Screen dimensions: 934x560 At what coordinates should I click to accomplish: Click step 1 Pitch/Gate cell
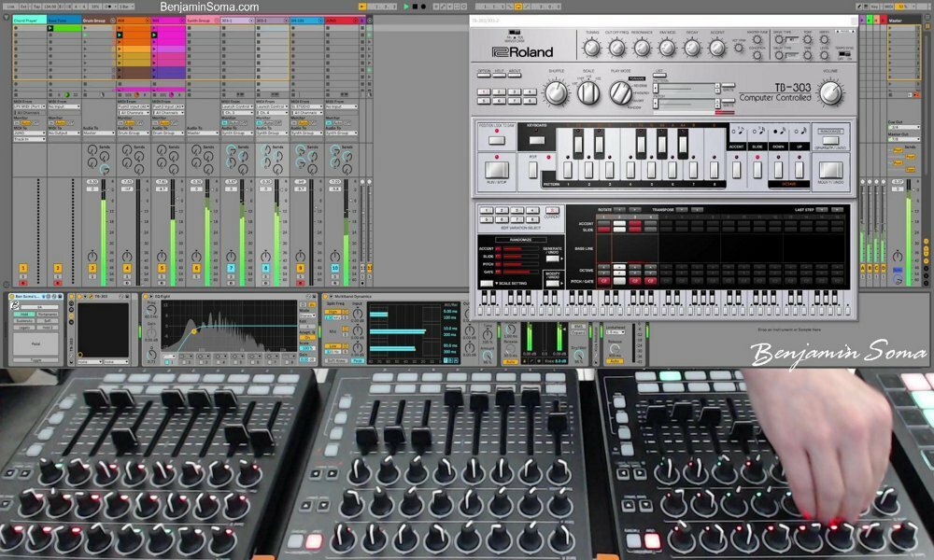click(x=604, y=281)
